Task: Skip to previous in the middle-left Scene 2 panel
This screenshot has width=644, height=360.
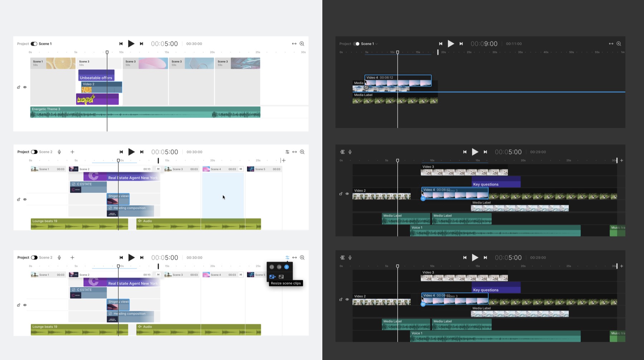Action: (x=121, y=152)
